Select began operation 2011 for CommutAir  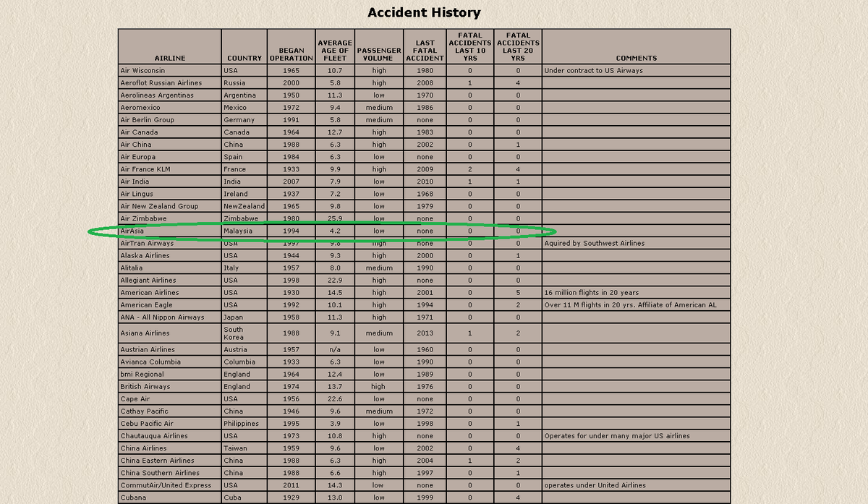291,484
